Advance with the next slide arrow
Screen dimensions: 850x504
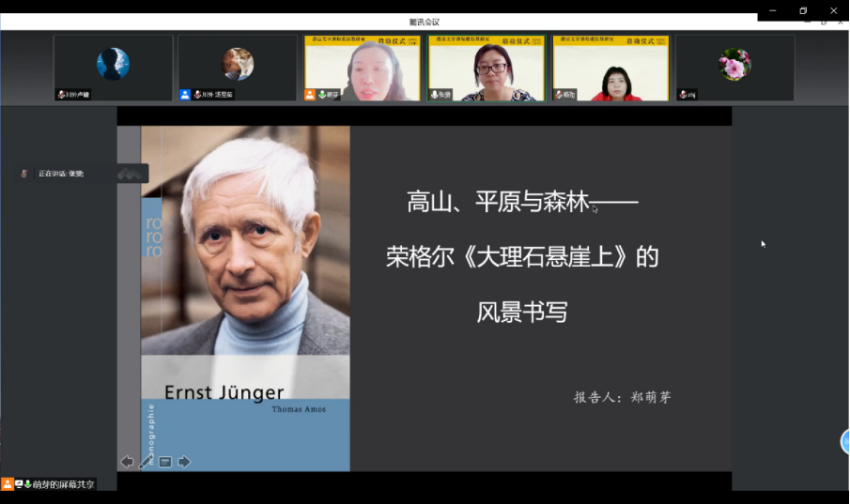point(184,462)
